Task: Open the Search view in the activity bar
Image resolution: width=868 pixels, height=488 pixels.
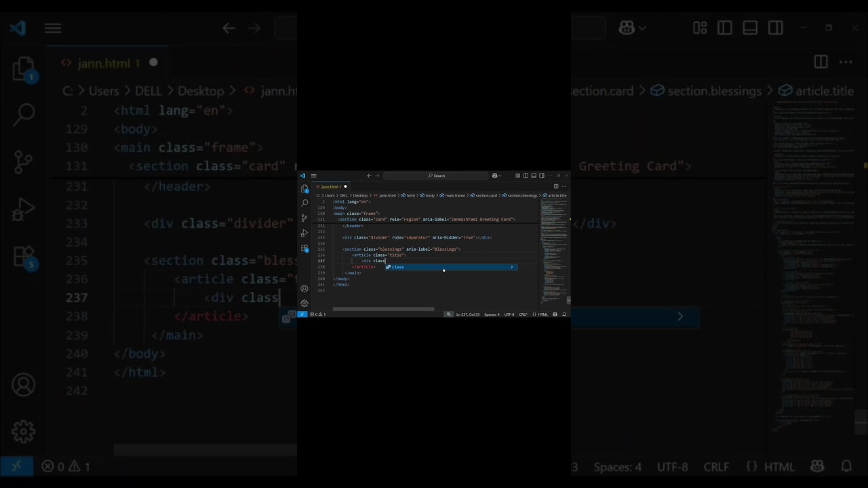Action: click(304, 203)
